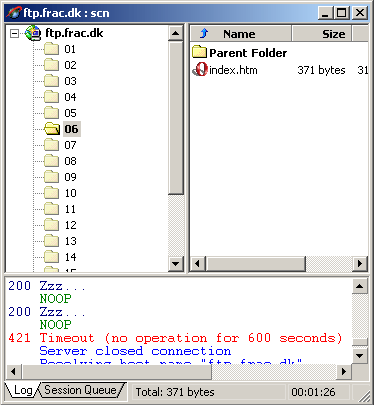Select tree folder label 06
Viewport: 374px width, 405px height.
71,129
